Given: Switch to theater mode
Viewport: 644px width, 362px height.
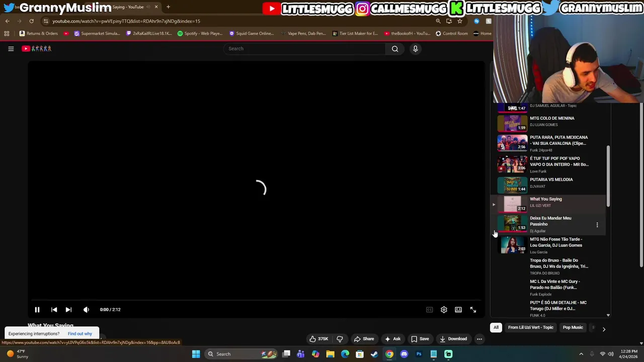Looking at the screenshot, I should [x=458, y=310].
